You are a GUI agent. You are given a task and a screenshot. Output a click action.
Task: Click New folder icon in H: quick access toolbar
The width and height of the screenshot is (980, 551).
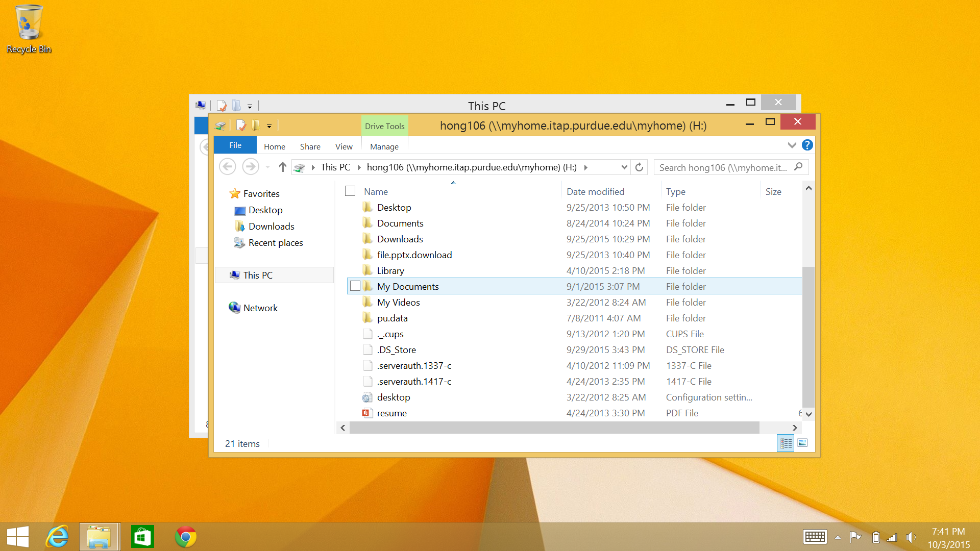coord(256,126)
